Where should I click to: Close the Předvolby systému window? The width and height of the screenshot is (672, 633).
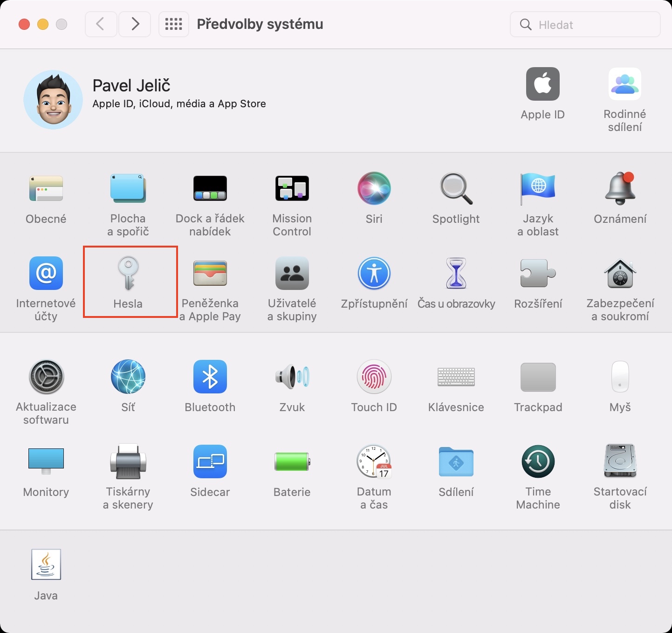[24, 24]
